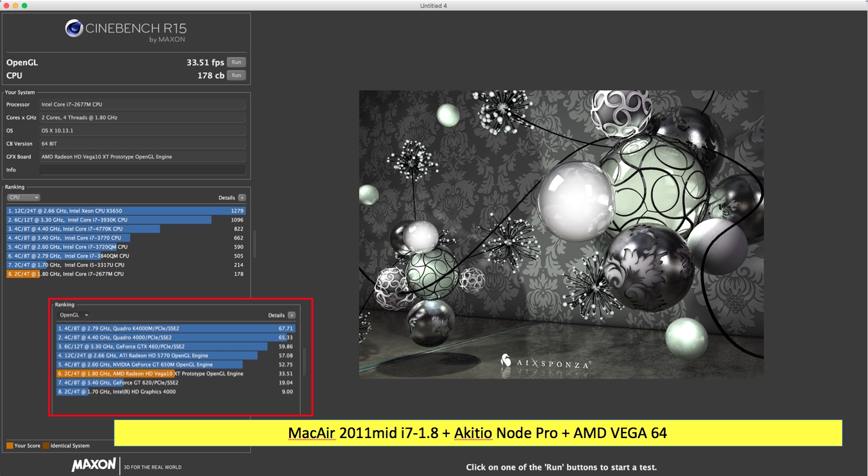Viewport: 868px width, 476px height.
Task: Click the MAXON logo at the bottom
Action: click(x=94, y=465)
